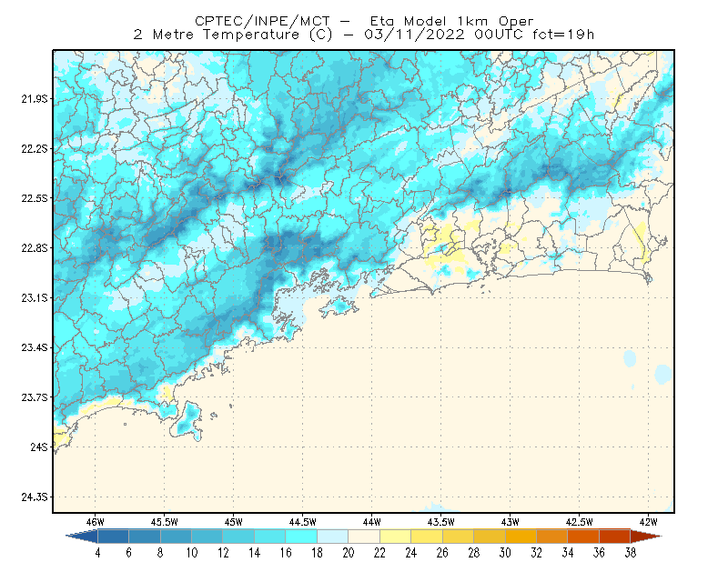Viewport: 728px width, 562px height.
Task: Click the '44.5W' longitude label
Action: pyautogui.click(x=303, y=522)
